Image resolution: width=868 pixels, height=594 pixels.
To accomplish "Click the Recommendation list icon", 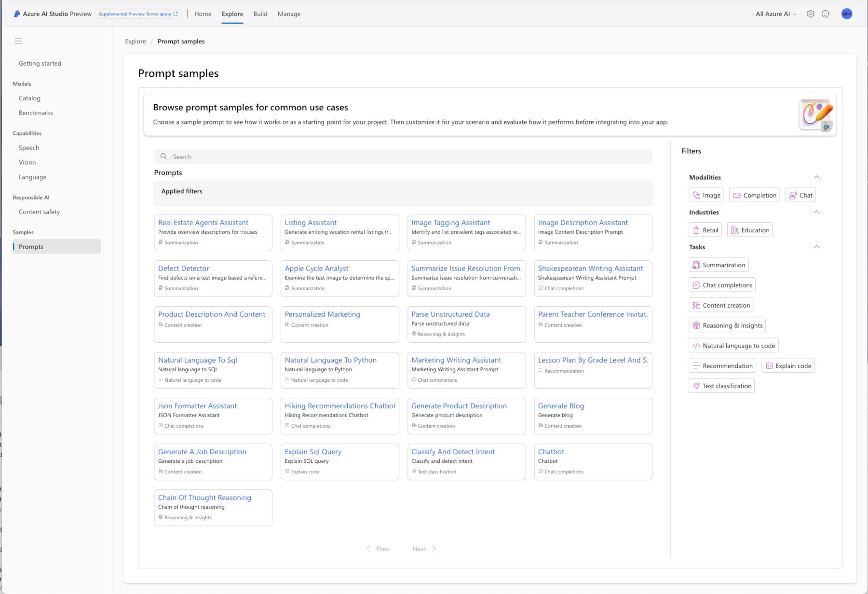I will (x=696, y=366).
